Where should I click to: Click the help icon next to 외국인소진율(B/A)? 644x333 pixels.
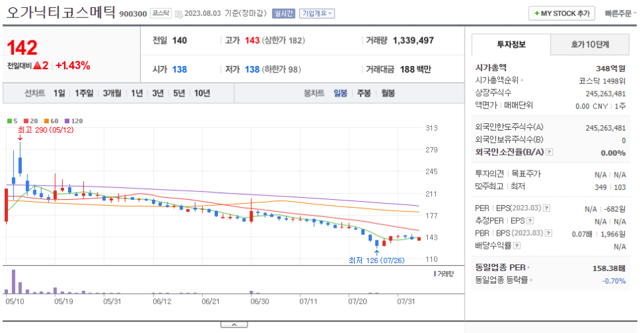pos(549,152)
